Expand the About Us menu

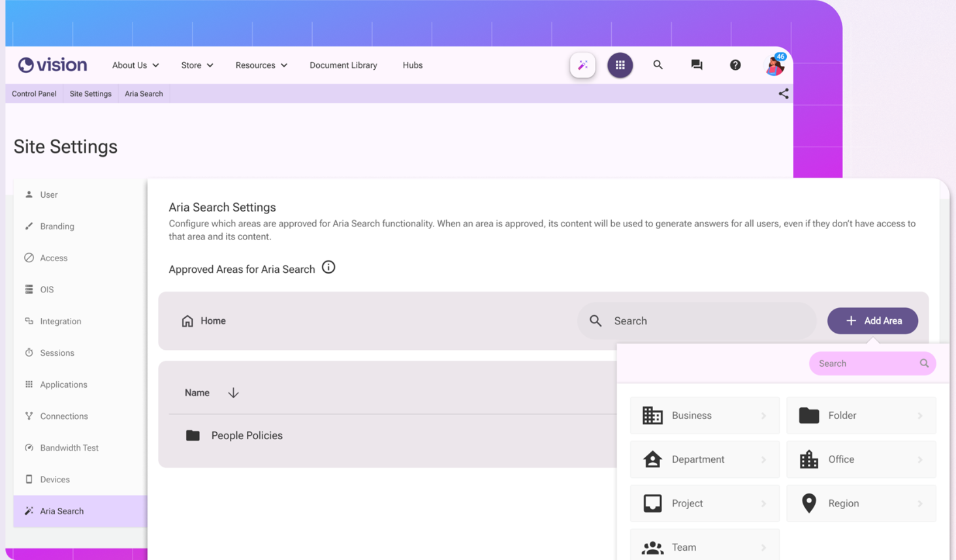coord(135,65)
